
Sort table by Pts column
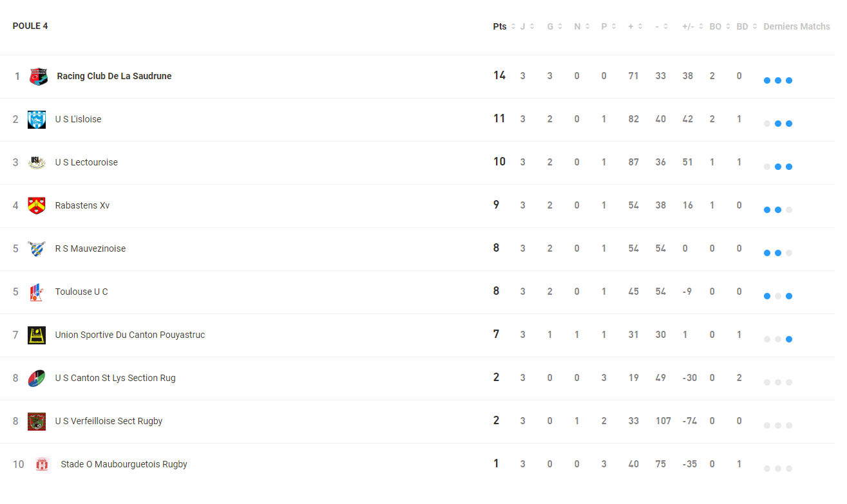pyautogui.click(x=504, y=26)
